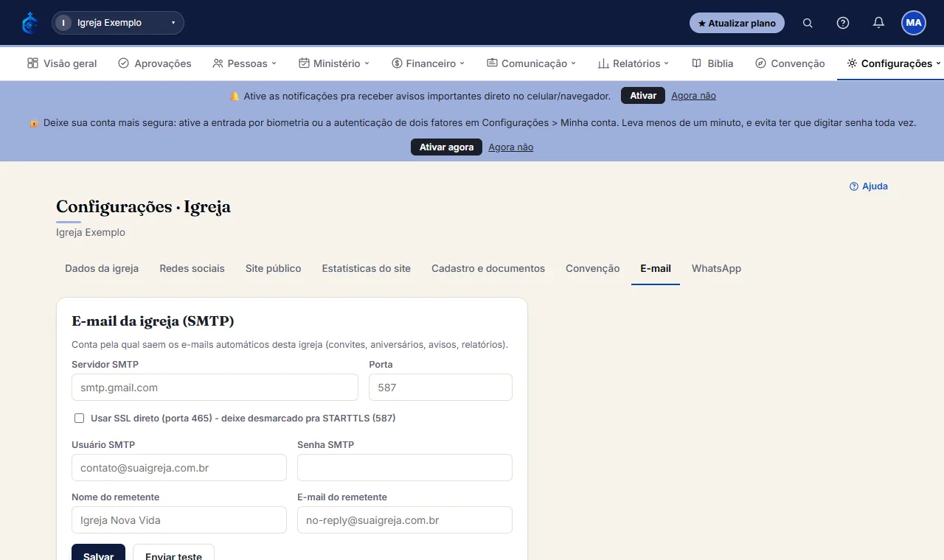Open the help question mark icon
Image resolution: width=944 pixels, height=560 pixels.
point(843,23)
